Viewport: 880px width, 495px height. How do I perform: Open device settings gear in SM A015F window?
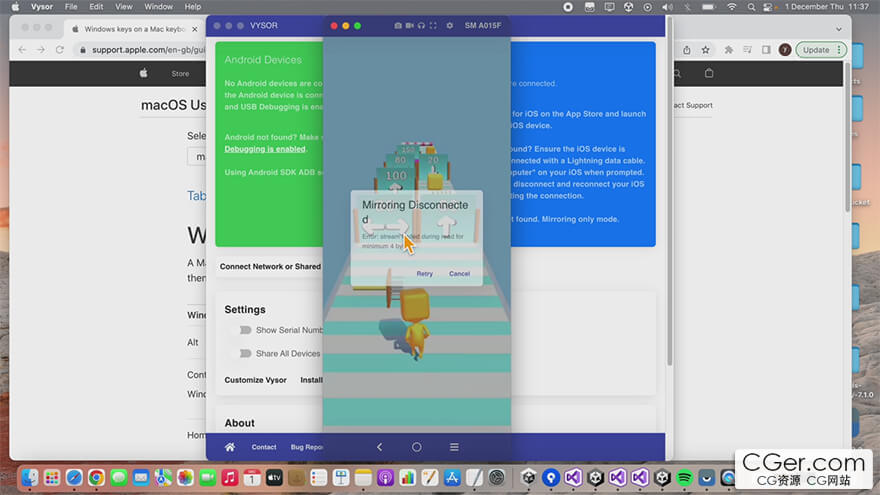tap(450, 25)
